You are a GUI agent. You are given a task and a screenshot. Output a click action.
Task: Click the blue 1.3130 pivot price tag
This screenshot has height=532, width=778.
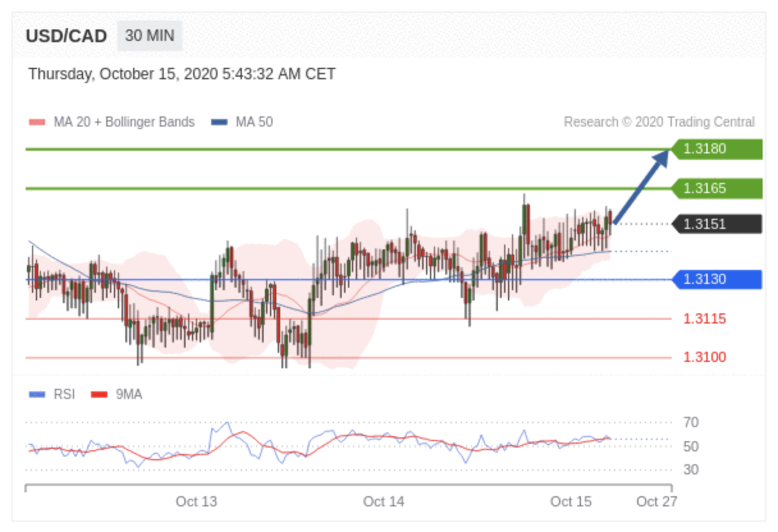click(717, 279)
